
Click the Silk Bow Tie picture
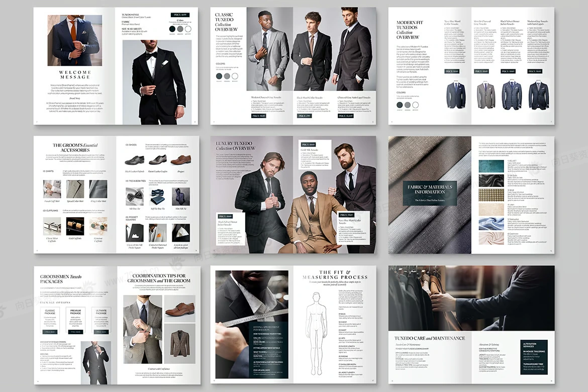pos(134,196)
